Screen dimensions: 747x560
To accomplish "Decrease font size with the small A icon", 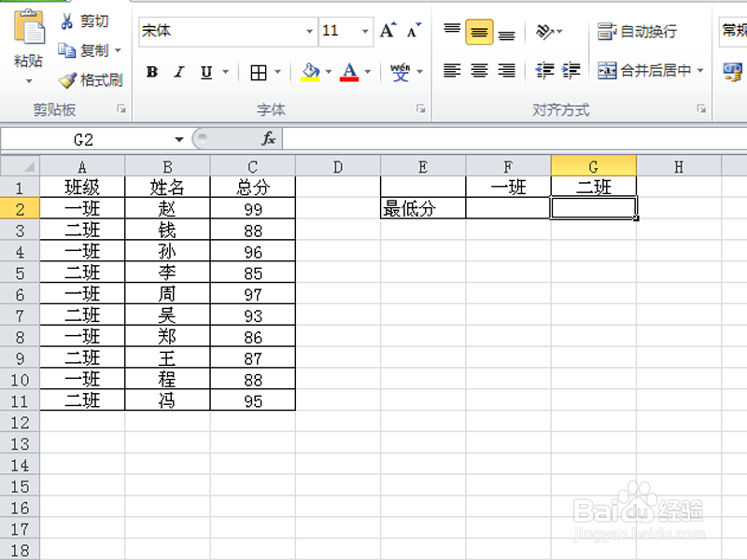I will pyautogui.click(x=414, y=31).
